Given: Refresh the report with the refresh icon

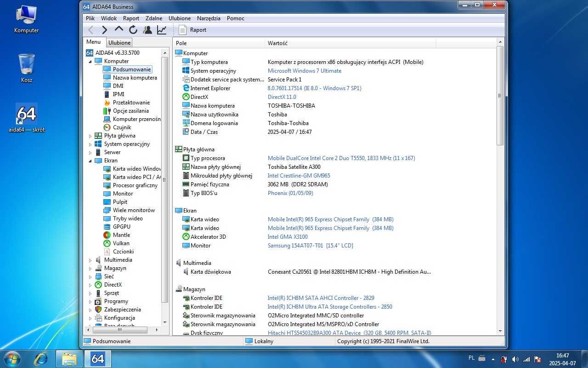Looking at the screenshot, I should click(x=133, y=30).
